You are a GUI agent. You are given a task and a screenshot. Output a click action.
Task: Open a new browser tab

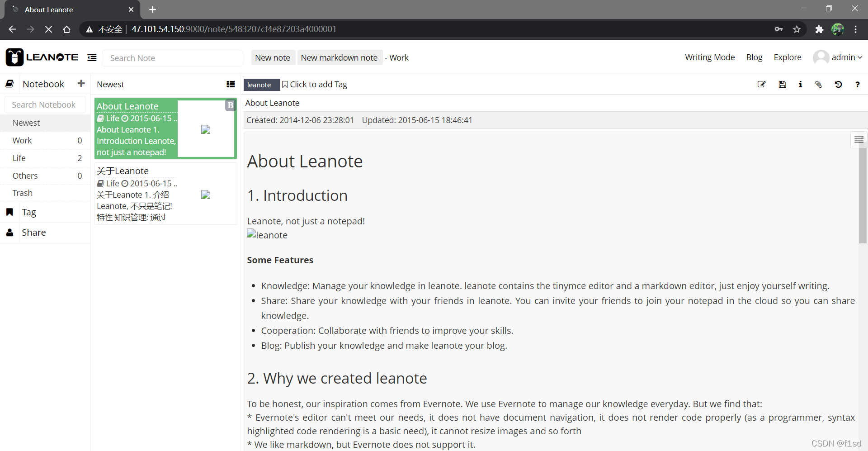pos(152,9)
